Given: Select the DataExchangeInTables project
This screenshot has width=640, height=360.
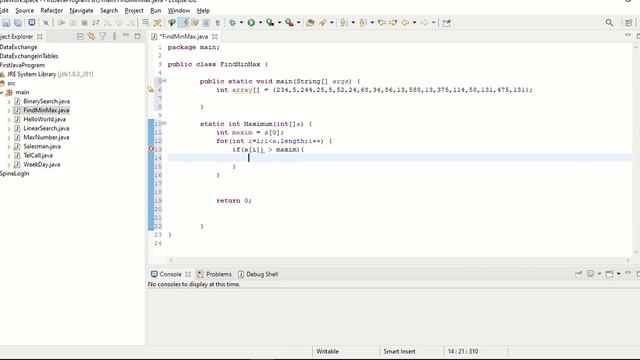Looking at the screenshot, I should 29,56.
